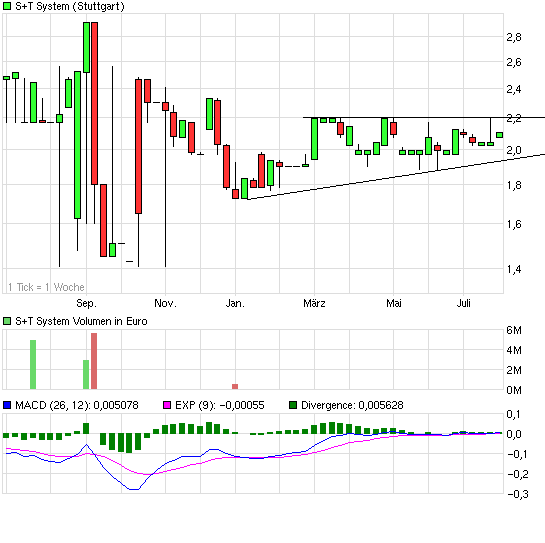
Task: Click the 'Nov.' x-axis label
Action: [x=165, y=303]
